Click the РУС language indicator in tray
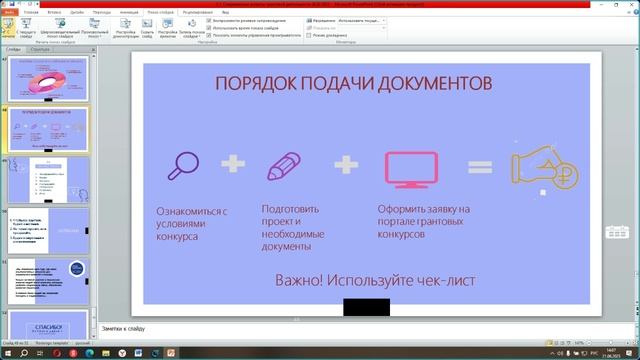The image size is (640, 360). pos(595,353)
